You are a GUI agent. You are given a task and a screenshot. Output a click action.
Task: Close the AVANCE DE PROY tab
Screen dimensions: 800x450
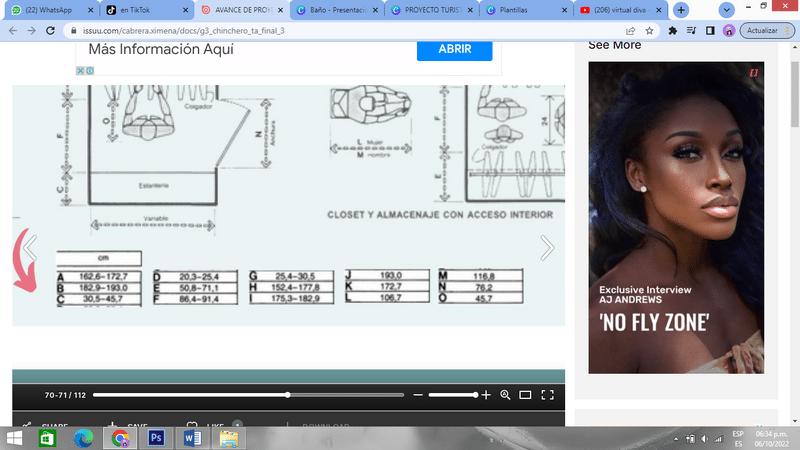click(x=280, y=10)
